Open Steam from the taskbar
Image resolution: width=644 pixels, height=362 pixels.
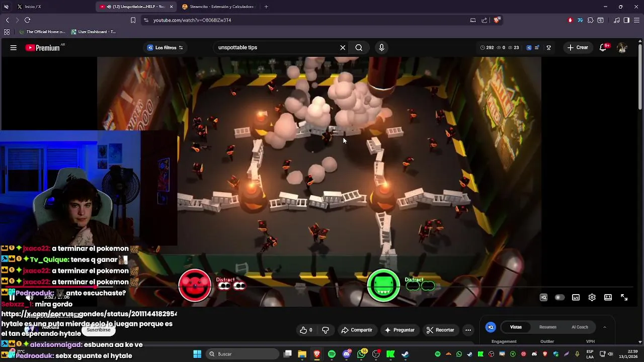[x=405, y=354]
